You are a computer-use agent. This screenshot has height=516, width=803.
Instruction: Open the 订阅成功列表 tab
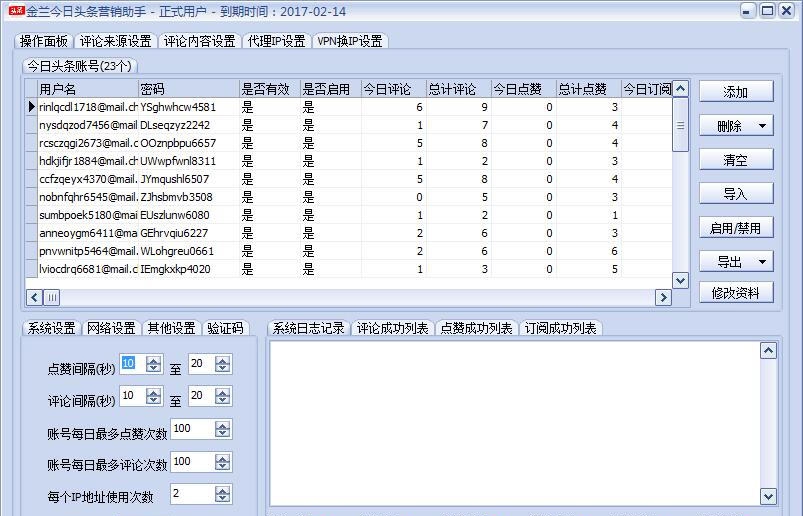click(x=560, y=328)
